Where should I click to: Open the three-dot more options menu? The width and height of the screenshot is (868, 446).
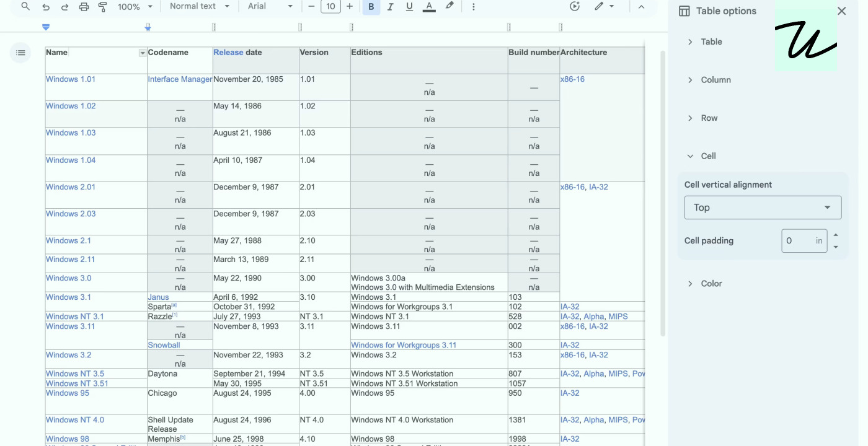click(474, 6)
